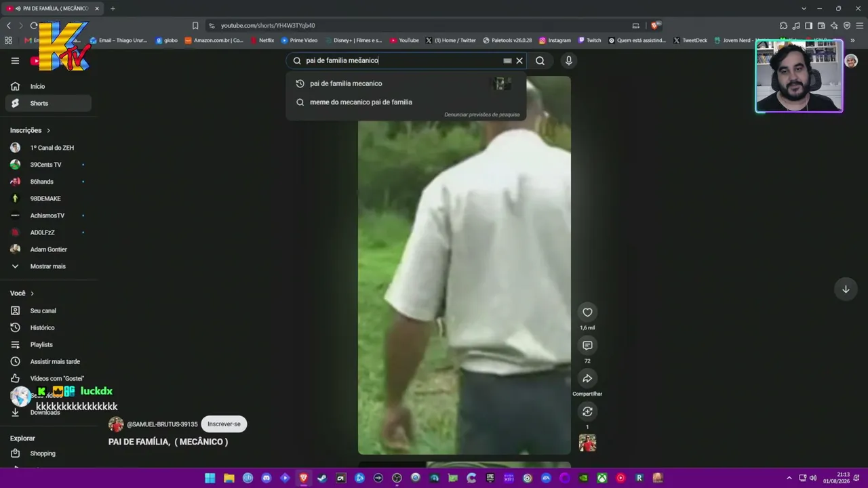Viewport: 868px width, 488px height.
Task: Open @SAMUEL-BRUTUS-39135 channel
Action: click(x=162, y=424)
